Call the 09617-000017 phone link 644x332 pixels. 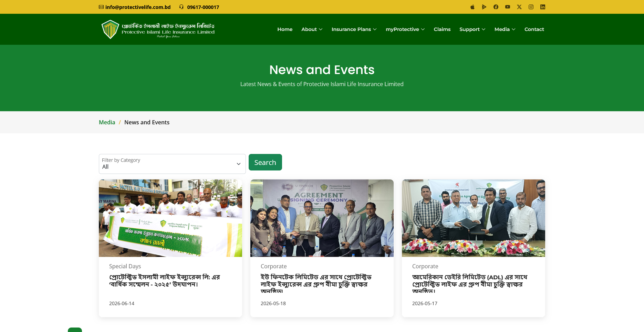pos(203,7)
